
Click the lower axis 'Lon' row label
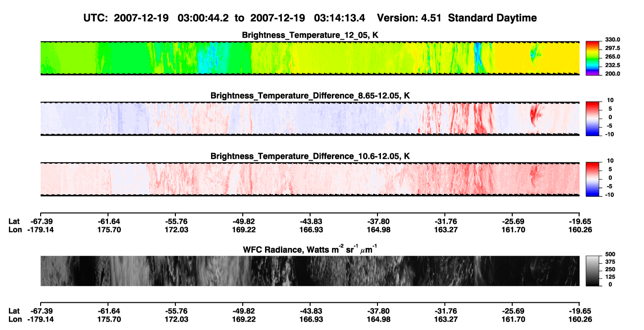[x=15, y=320]
